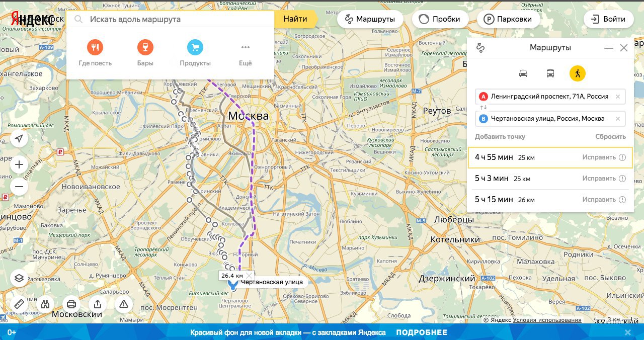Click the info icon on 5 ч 3 мин route
Image resolution: width=644 pixels, height=340 pixels.
point(622,179)
